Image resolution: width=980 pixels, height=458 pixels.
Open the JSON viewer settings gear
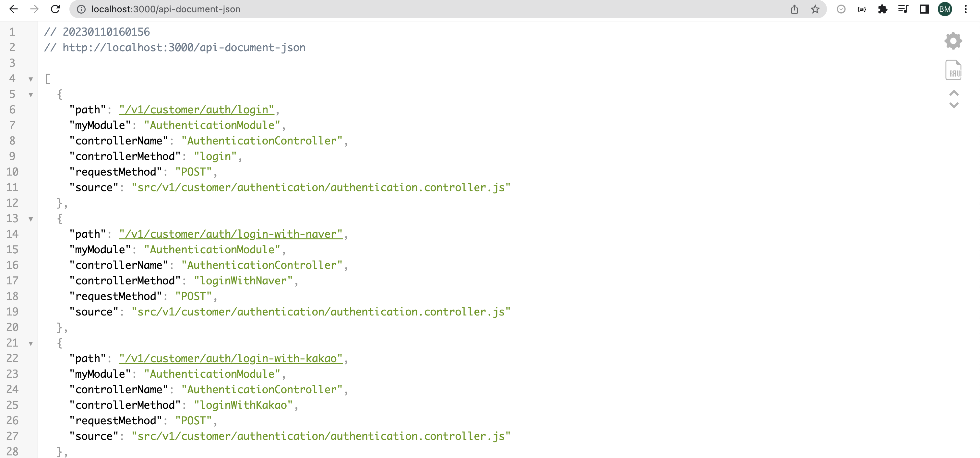(x=953, y=41)
